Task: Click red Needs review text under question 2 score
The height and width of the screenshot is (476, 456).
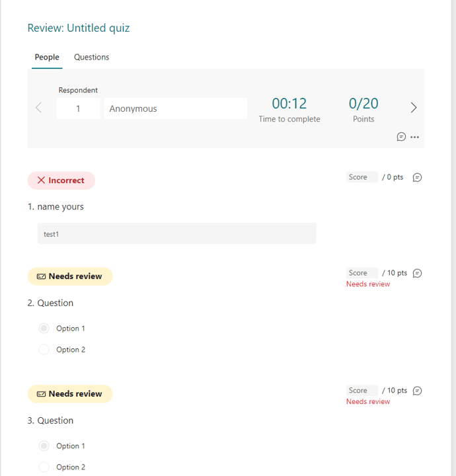Action: click(x=368, y=284)
